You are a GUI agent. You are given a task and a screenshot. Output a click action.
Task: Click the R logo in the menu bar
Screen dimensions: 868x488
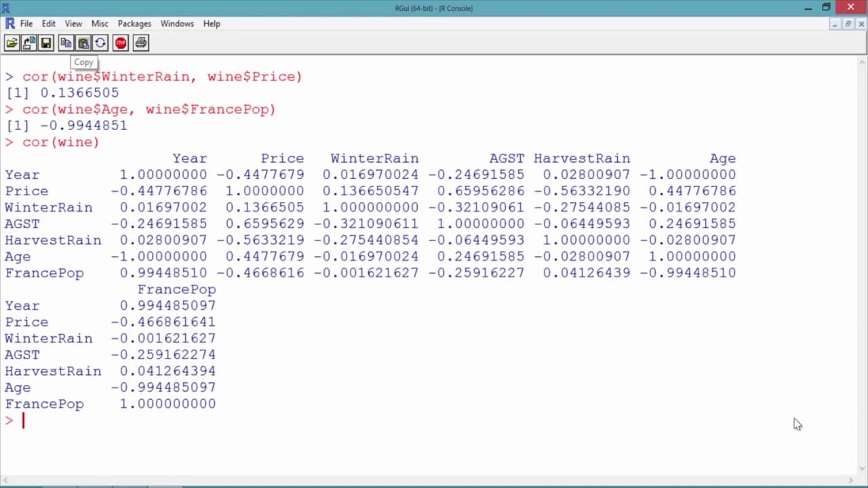point(9,23)
